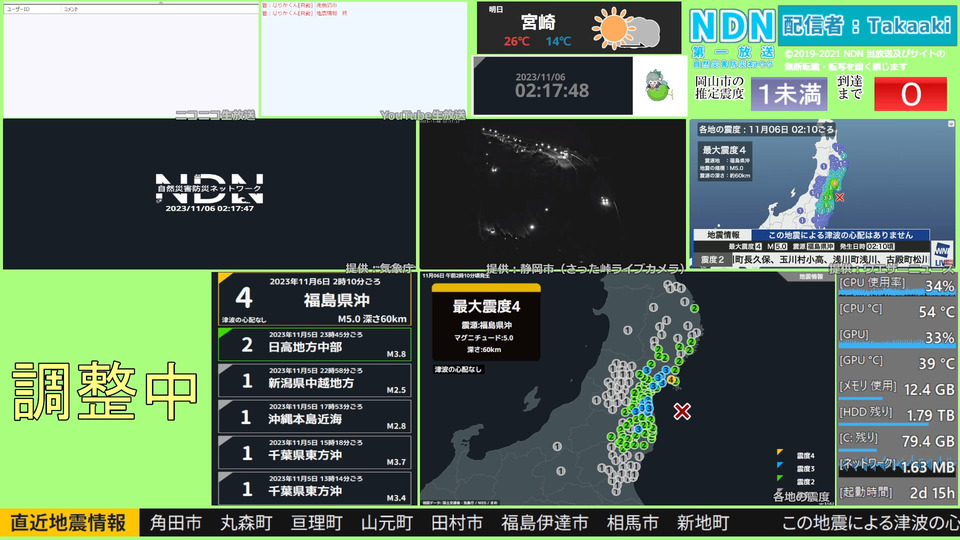
Task: Click the GPU 33% usage bar
Action: 896,337
